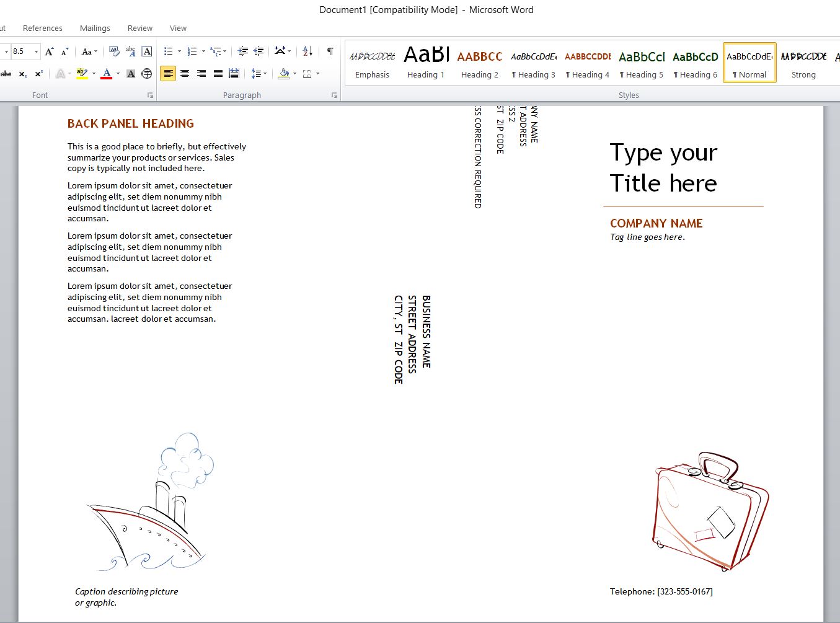The image size is (840, 623).
Task: Increase the indent level
Action: coord(259,51)
